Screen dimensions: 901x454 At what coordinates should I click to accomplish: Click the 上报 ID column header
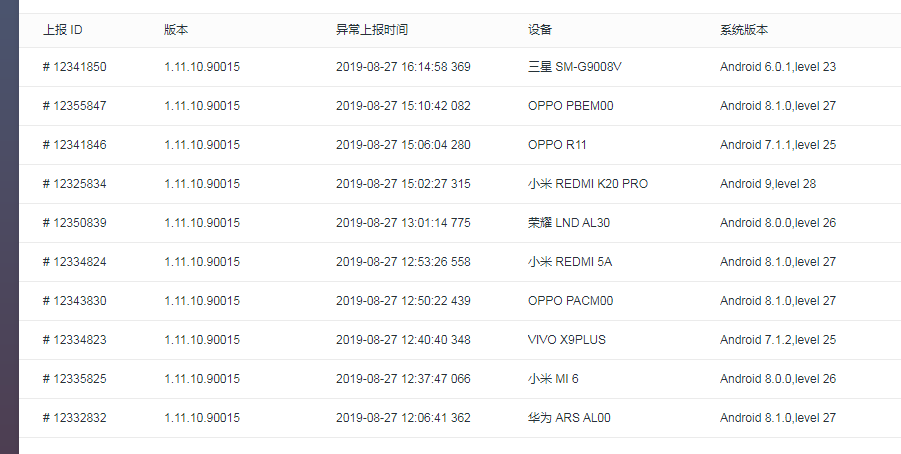(62, 30)
